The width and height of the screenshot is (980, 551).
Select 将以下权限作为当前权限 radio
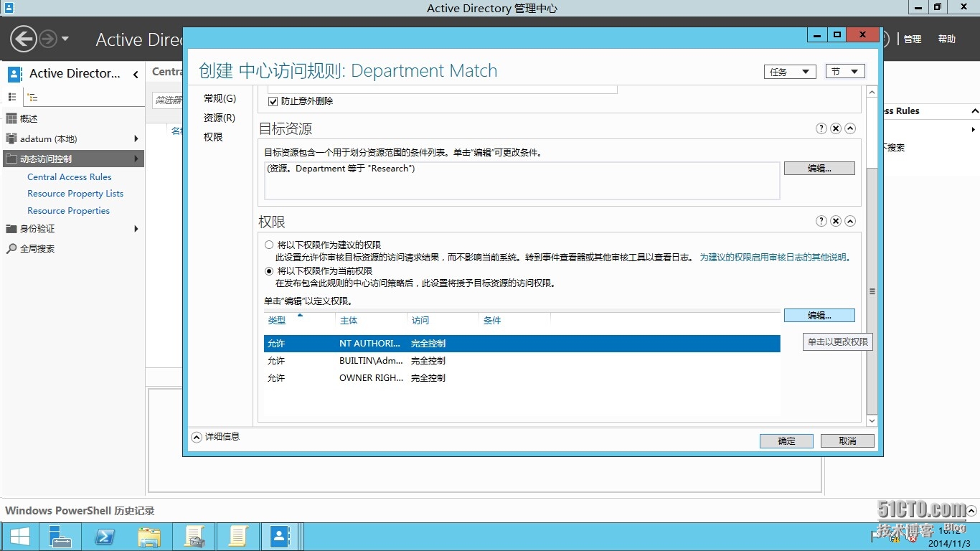pyautogui.click(x=269, y=271)
